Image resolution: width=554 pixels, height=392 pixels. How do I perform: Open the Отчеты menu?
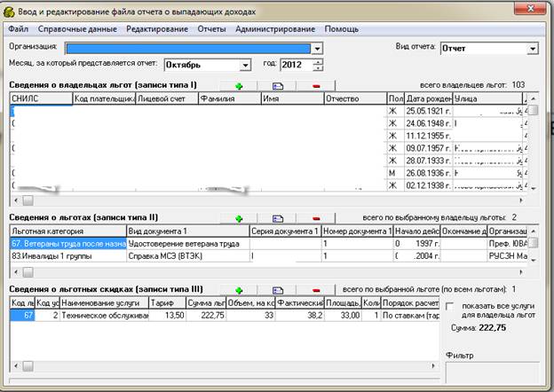click(x=211, y=29)
